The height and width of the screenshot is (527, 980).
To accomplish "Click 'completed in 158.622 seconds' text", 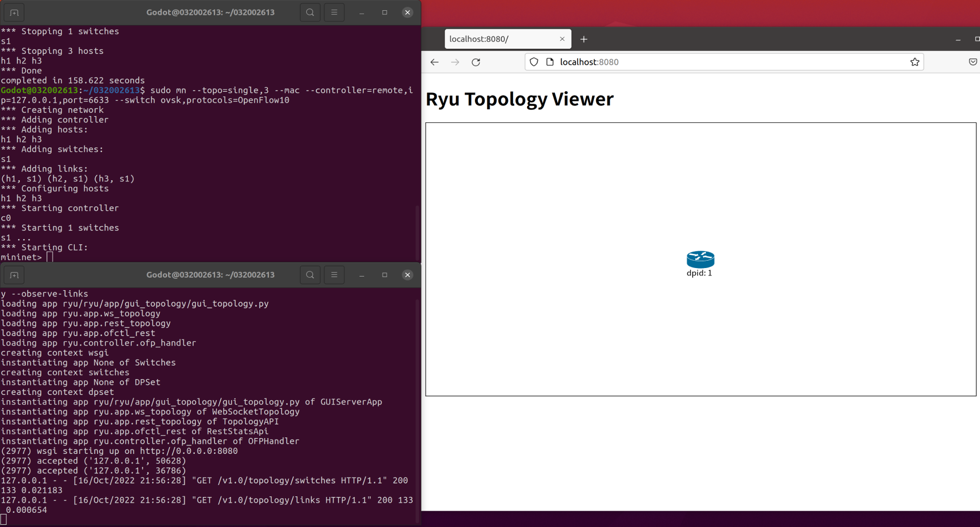I will (72, 80).
